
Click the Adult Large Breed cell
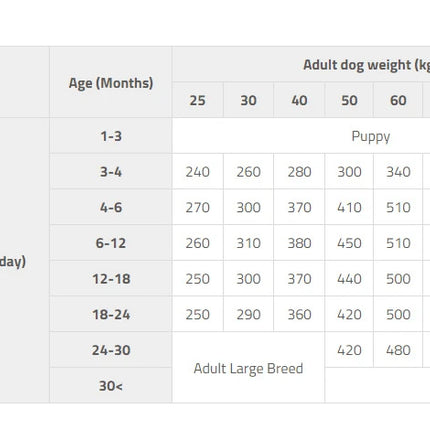pyautogui.click(x=248, y=368)
